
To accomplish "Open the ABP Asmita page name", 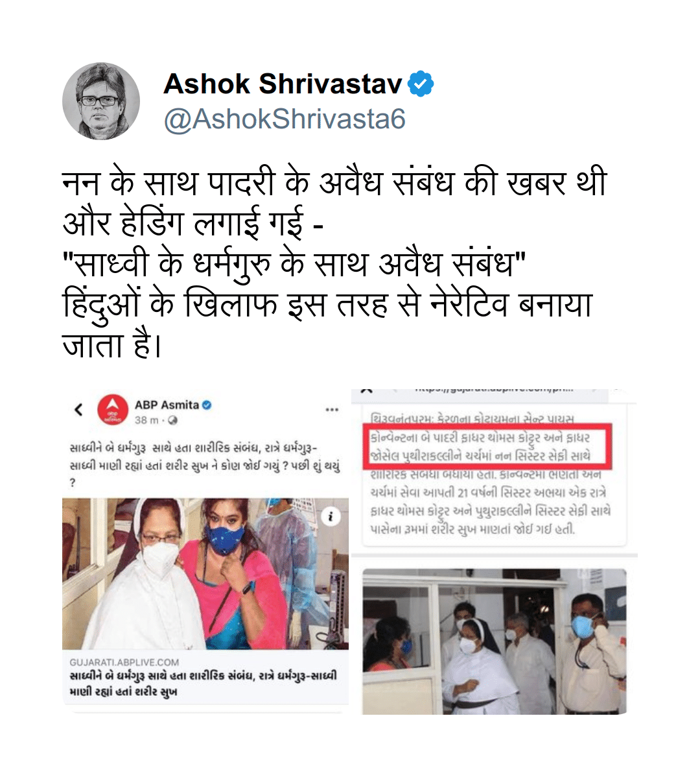I will [167, 405].
